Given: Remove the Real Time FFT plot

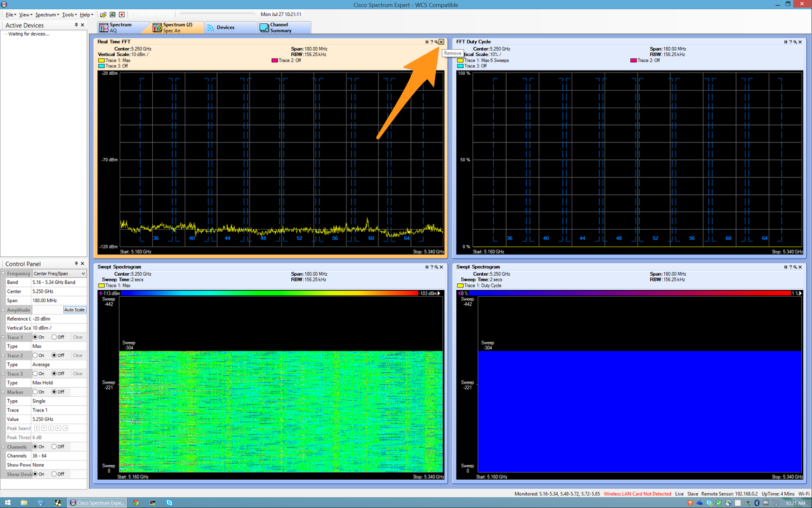Looking at the screenshot, I should (441, 42).
